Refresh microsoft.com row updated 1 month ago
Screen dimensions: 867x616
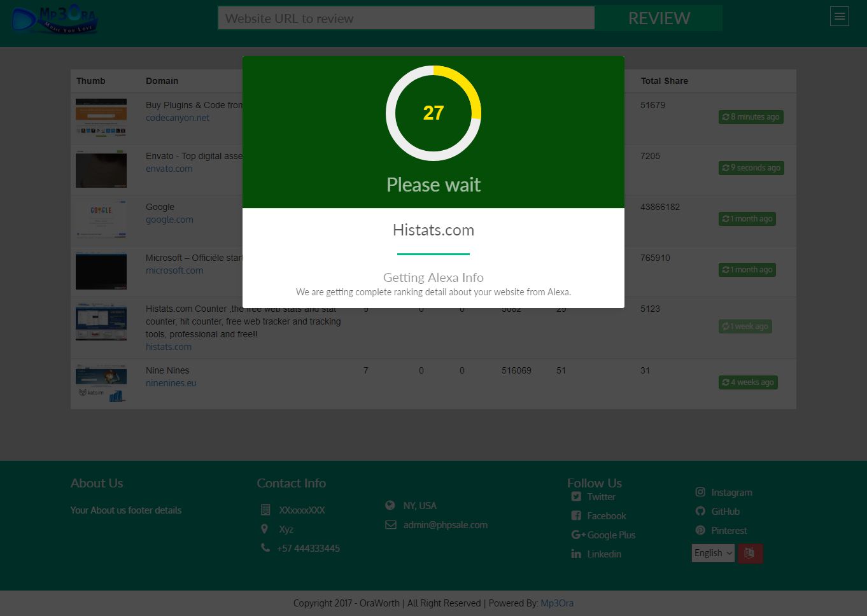747,270
